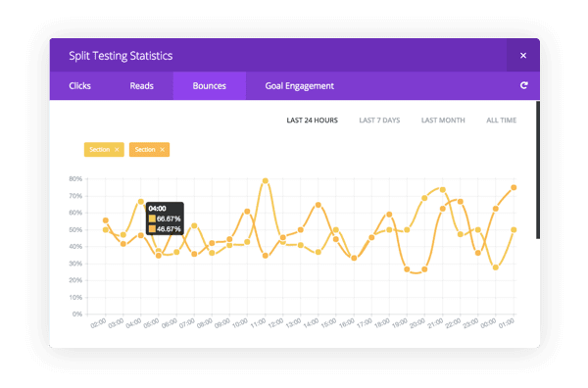This screenshot has height=388, width=588.
Task: Switch to the Reads tab
Action: tap(142, 86)
